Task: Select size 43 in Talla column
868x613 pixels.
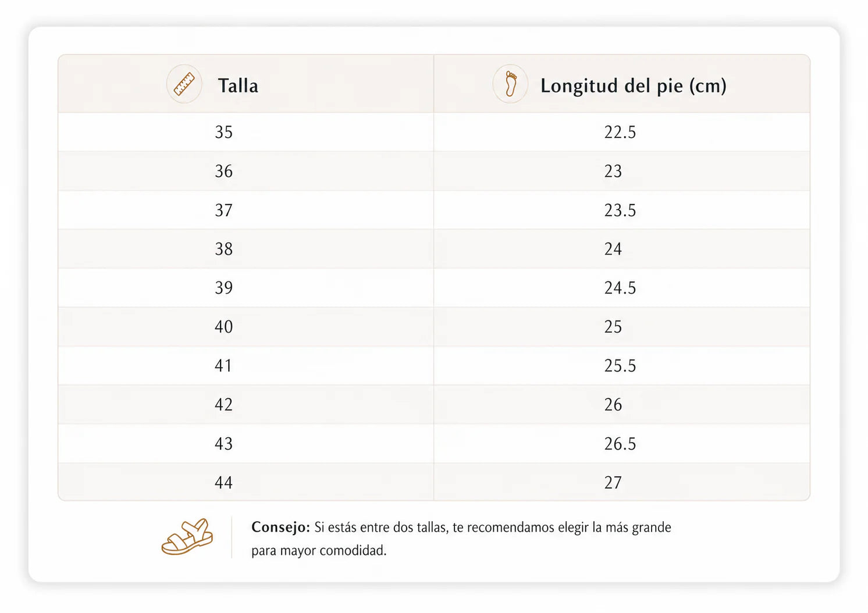Action: [223, 444]
